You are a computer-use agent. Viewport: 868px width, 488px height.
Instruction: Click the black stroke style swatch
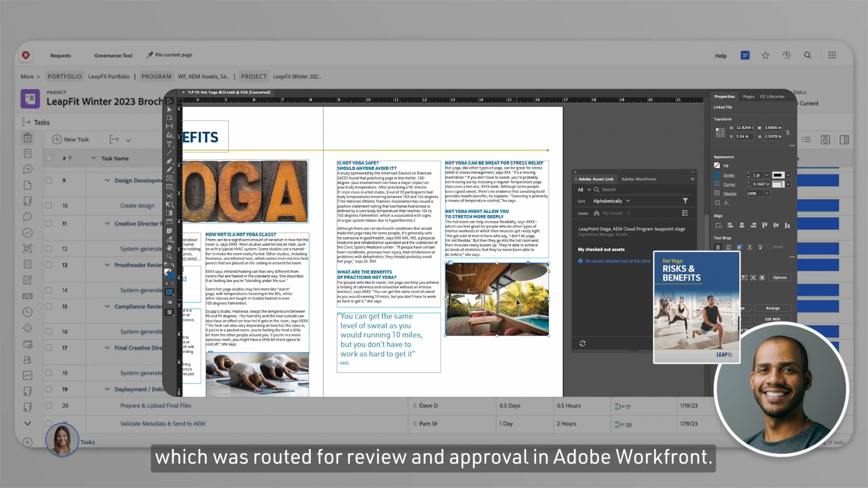(778, 175)
